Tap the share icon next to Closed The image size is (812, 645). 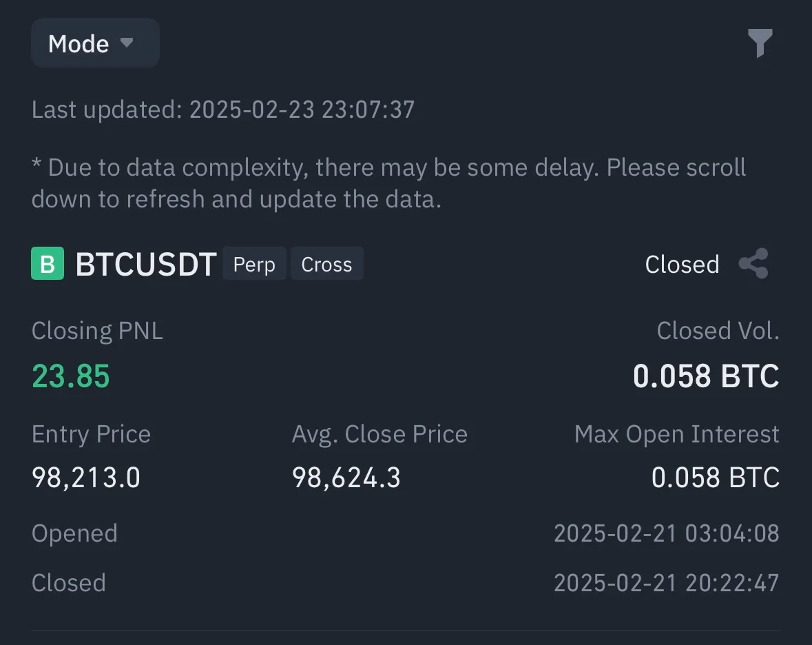tap(753, 264)
